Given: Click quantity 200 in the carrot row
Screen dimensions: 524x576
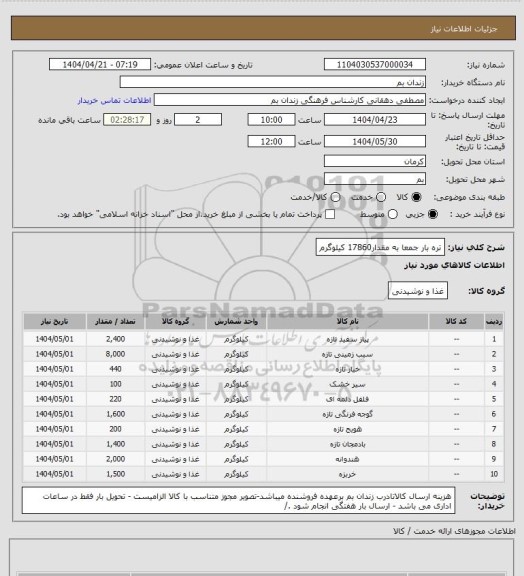Looking at the screenshot, I should point(115,429).
